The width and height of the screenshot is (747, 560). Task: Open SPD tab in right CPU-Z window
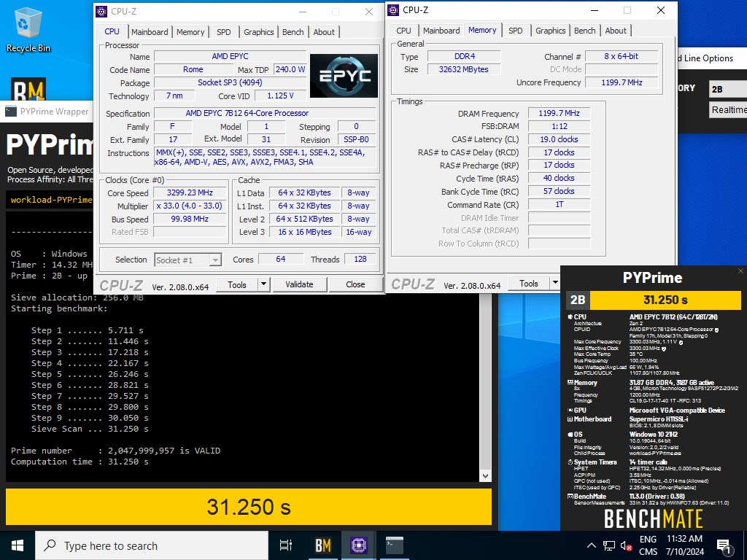pos(516,31)
